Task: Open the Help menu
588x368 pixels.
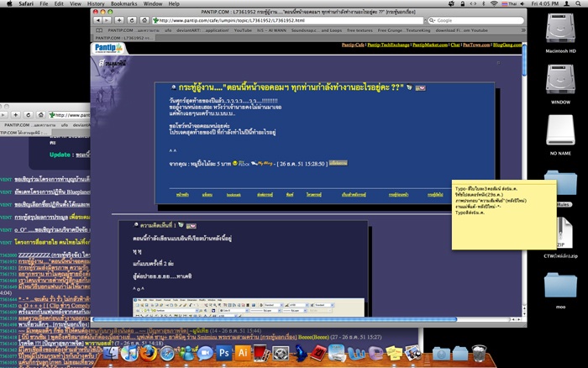Action: (x=174, y=3)
